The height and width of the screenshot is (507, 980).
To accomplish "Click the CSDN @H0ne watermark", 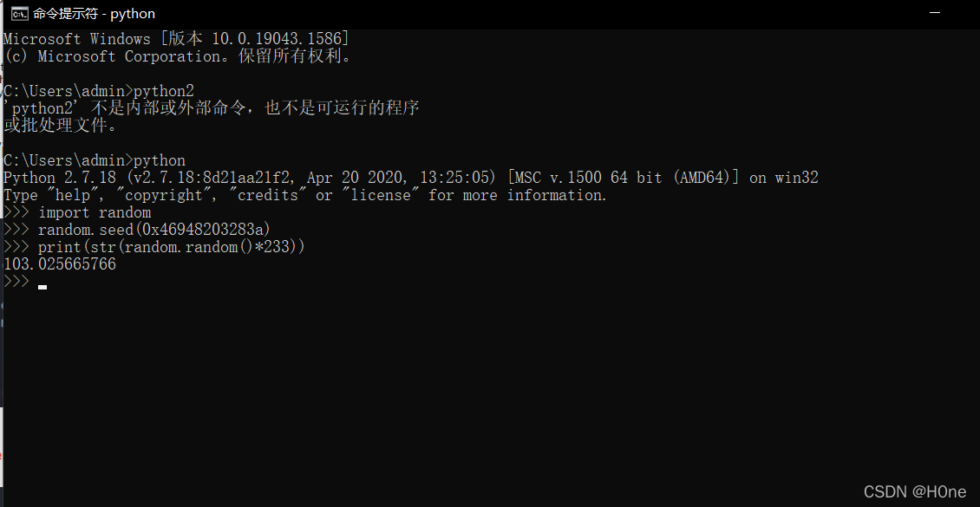I will pos(915,492).
